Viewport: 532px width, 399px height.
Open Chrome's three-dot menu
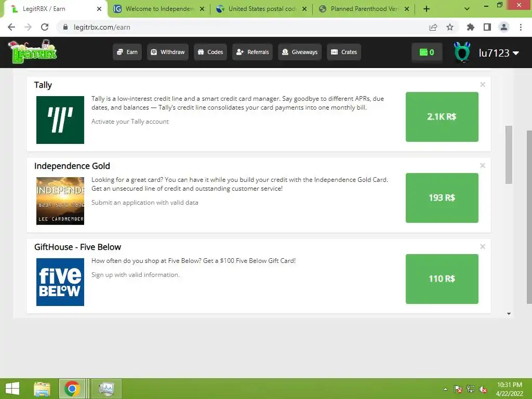(x=521, y=27)
